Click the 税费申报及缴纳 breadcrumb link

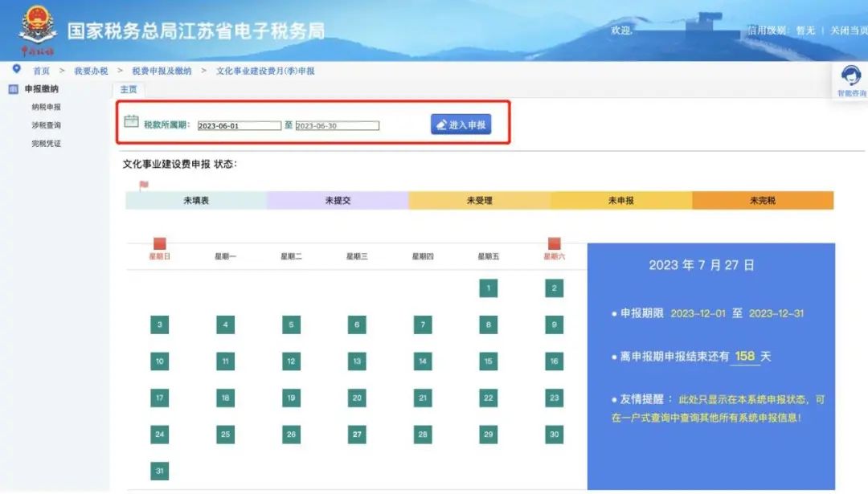162,71
